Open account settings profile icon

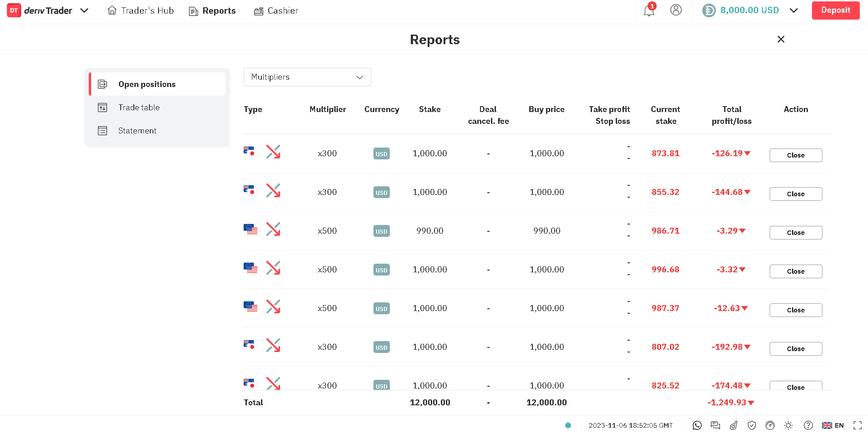click(x=676, y=10)
